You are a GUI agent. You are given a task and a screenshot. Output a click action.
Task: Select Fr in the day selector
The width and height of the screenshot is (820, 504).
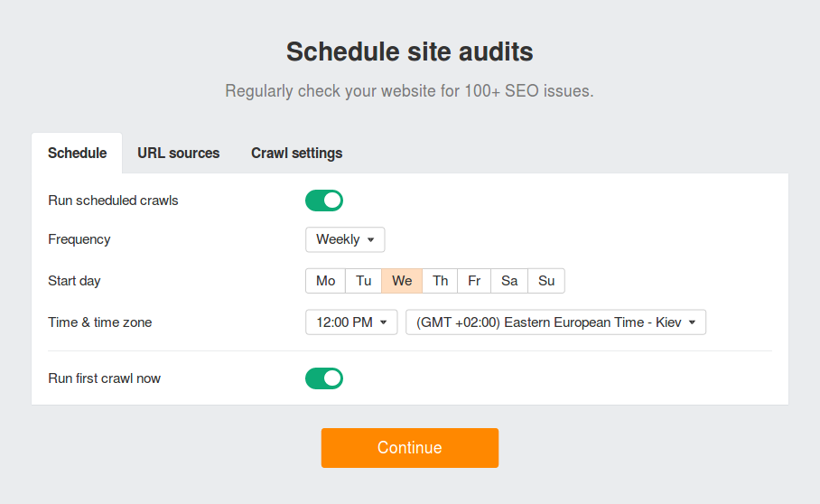(474, 281)
